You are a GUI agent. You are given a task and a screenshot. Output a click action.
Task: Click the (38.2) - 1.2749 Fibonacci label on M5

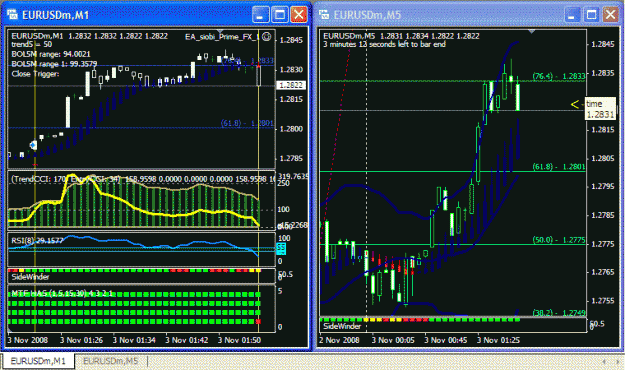pos(559,313)
